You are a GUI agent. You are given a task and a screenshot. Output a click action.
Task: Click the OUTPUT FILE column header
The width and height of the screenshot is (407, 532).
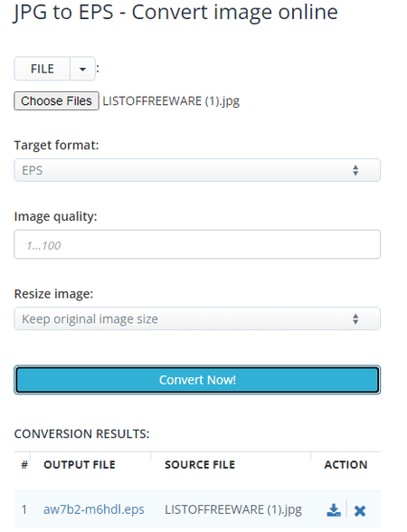coord(80,464)
